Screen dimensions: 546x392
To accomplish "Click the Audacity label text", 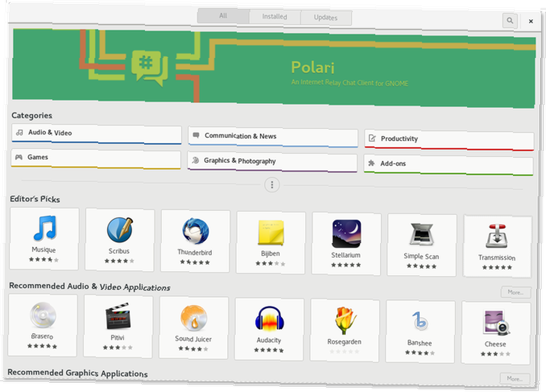I will pos(269,340).
